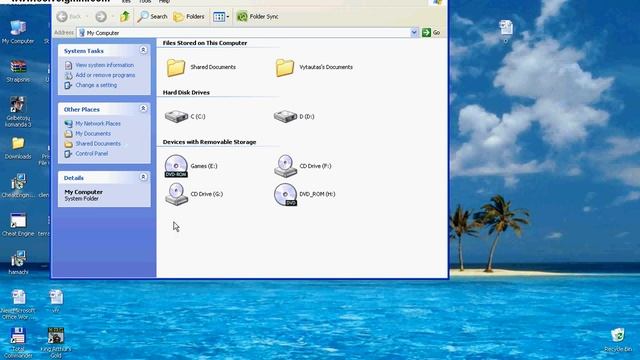Click the Hard Disk Drives heading
The height and width of the screenshot is (360, 640).
[186, 92]
